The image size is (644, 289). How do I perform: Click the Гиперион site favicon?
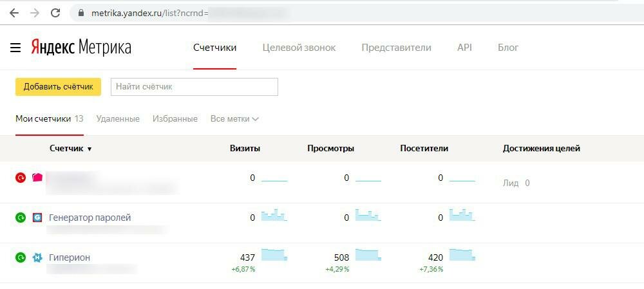(x=37, y=257)
